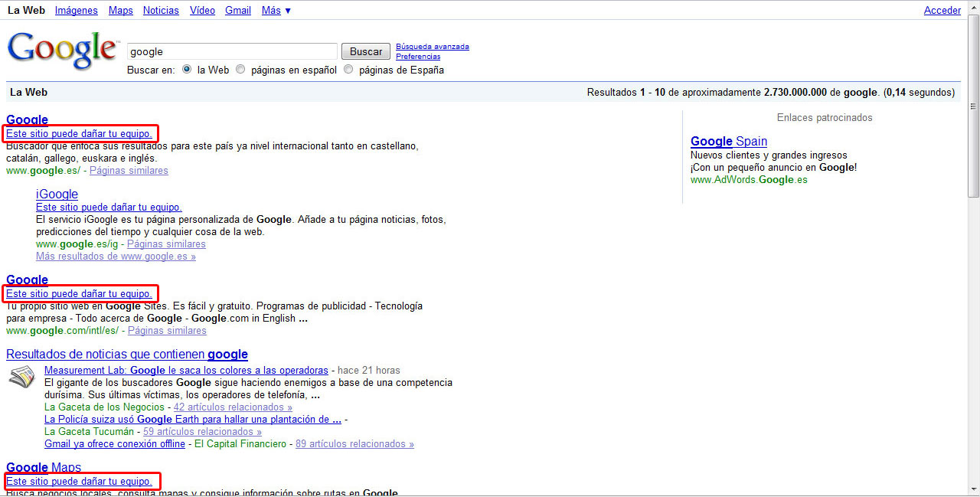Image resolution: width=980 pixels, height=497 pixels.
Task: Open the Imágenes tab
Action: pos(77,11)
